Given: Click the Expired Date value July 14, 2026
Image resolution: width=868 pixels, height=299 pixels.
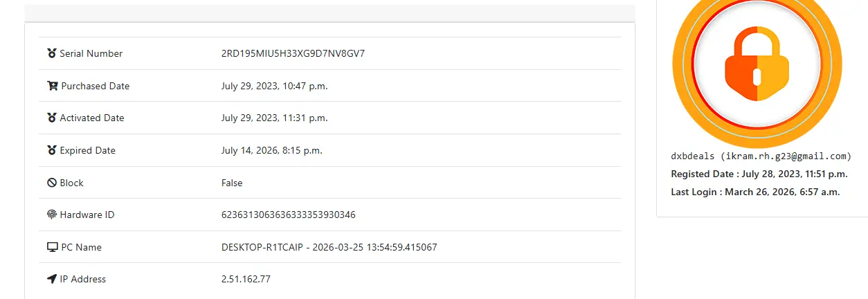Looking at the screenshot, I should pyautogui.click(x=272, y=150).
